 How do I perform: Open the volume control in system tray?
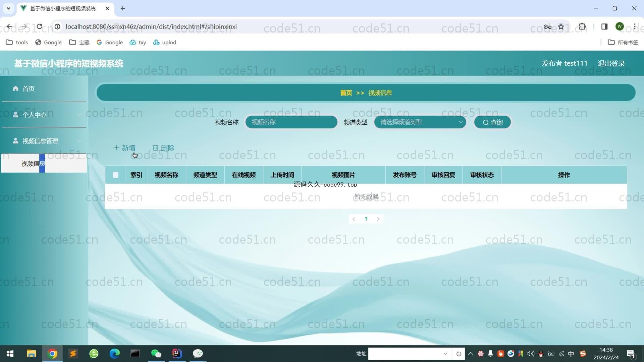pyautogui.click(x=531, y=354)
